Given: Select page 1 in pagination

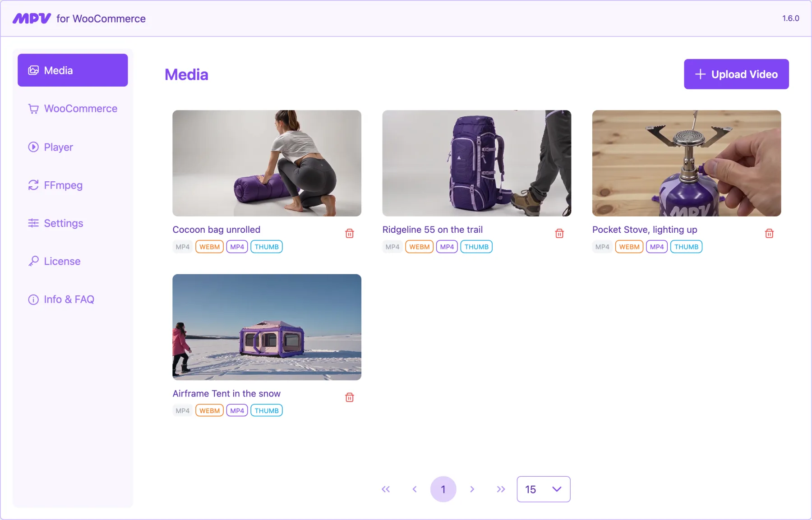Looking at the screenshot, I should (443, 489).
